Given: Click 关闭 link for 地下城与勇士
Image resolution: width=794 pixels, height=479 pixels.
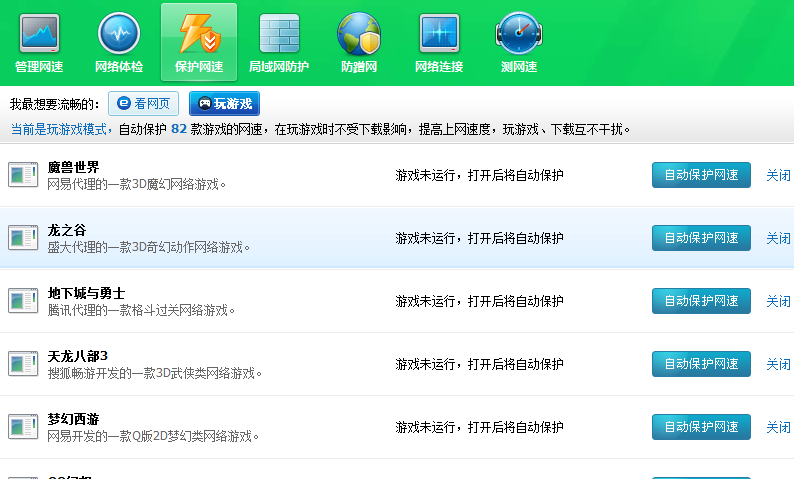Looking at the screenshot, I should click(x=778, y=301).
